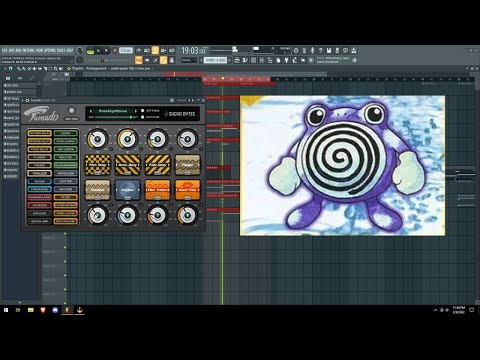This screenshot has width=480, height=360.
Task: Expand the triangle below the Vowel Filter slot
Action: coord(188,202)
